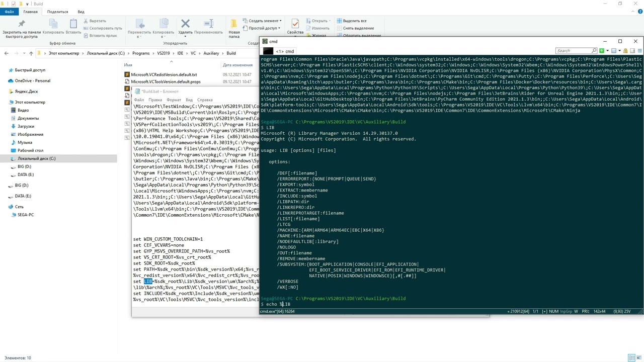Click the details view button in status bar
The image size is (644, 362).
[631, 358]
